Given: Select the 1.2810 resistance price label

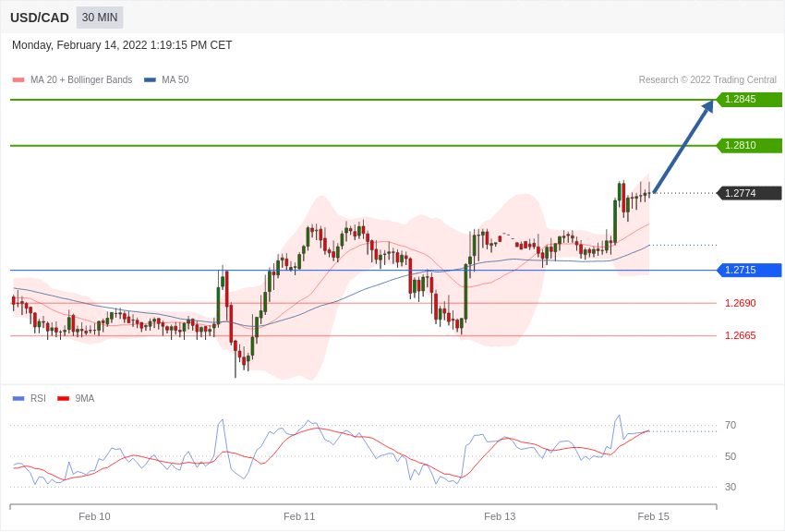Looking at the screenshot, I should (749, 145).
